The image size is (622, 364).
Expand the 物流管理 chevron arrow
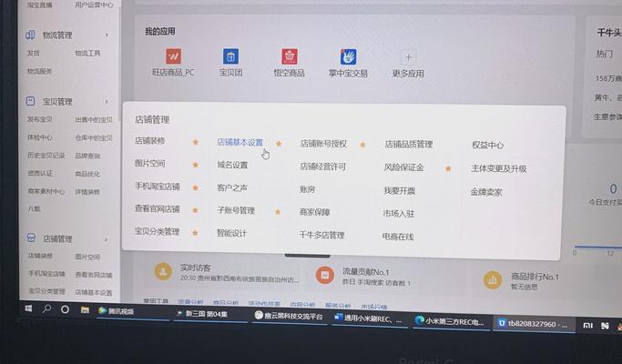coord(107,35)
